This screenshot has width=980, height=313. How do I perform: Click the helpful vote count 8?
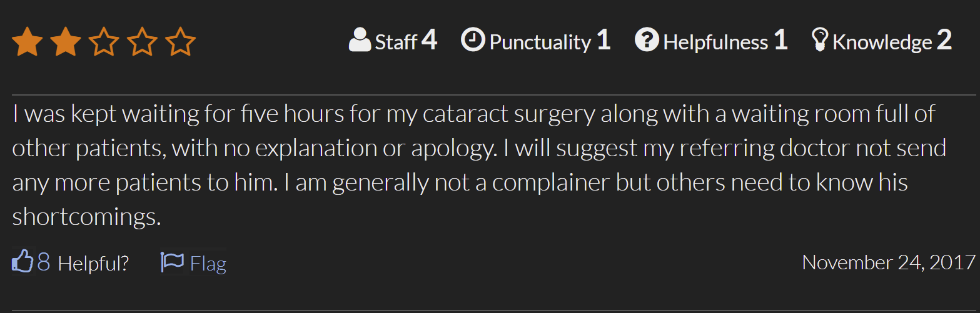(43, 263)
